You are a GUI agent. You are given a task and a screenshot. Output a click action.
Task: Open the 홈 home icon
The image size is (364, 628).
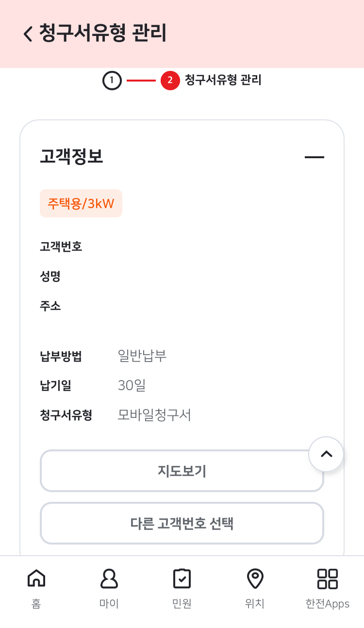pyautogui.click(x=36, y=578)
